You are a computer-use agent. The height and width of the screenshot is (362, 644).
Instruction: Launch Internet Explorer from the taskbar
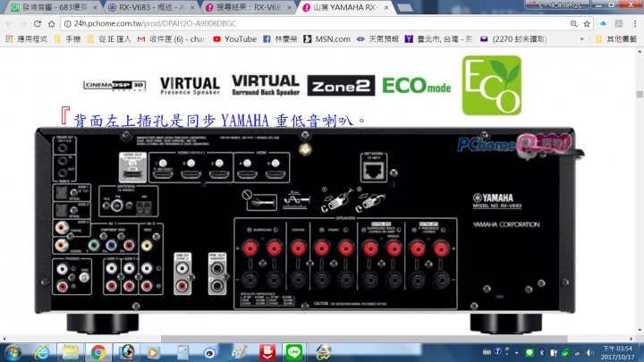pos(42,352)
